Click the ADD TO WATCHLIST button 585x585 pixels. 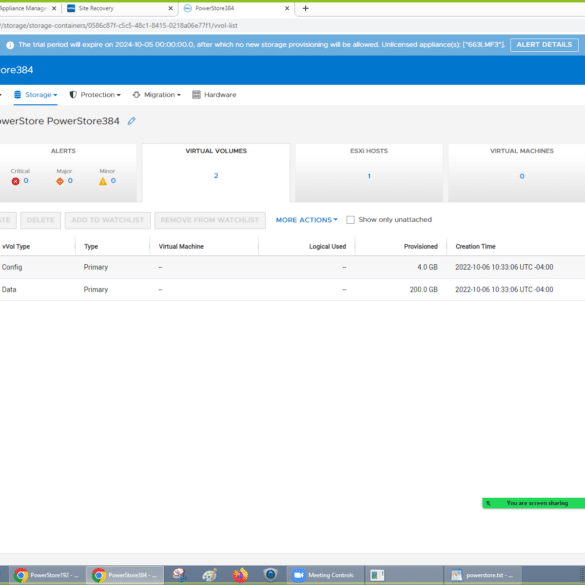click(108, 220)
